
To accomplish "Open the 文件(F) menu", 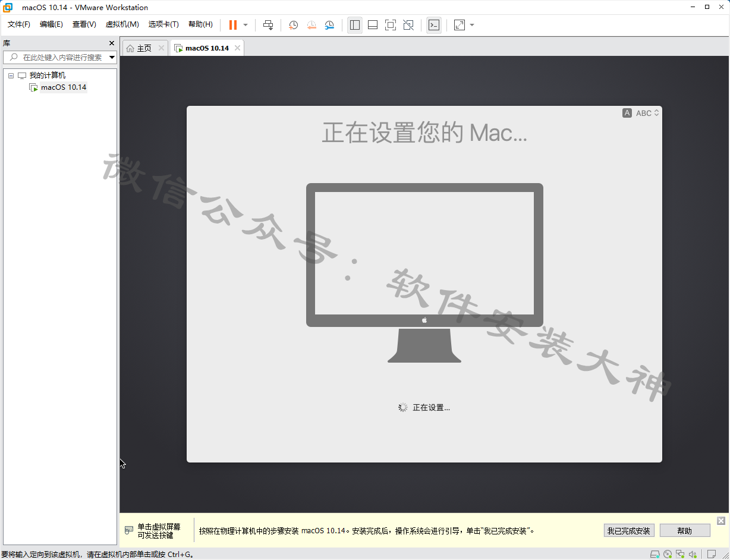I will coord(18,24).
